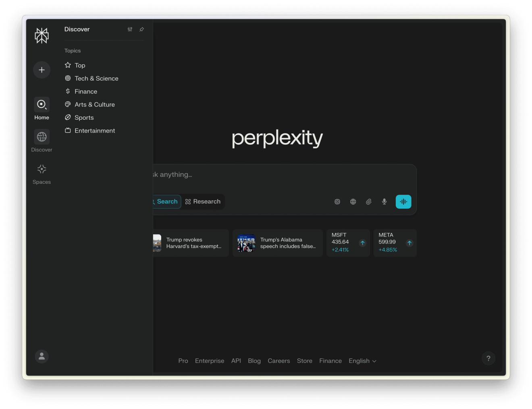Open the Enterprise footer link
Image resolution: width=532 pixels, height=409 pixels.
pyautogui.click(x=210, y=361)
